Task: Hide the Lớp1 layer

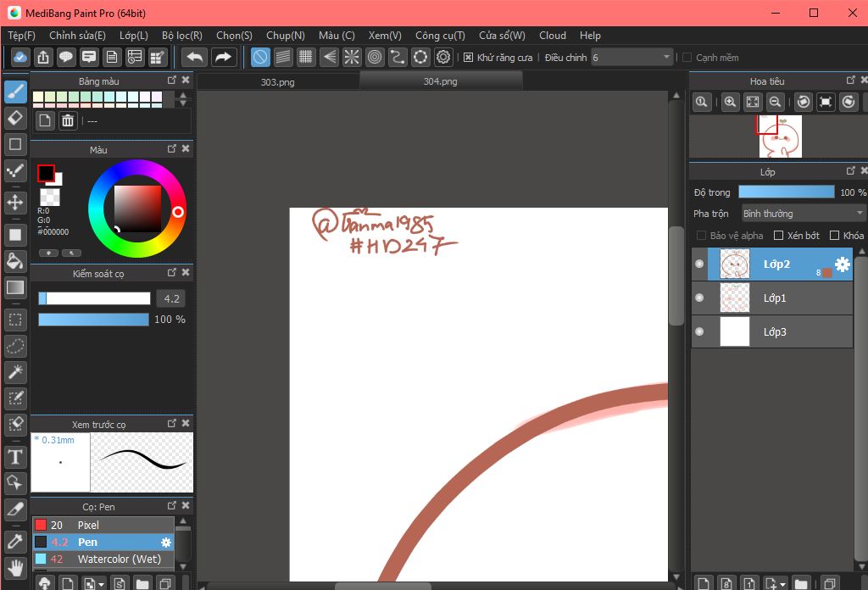Action: click(699, 298)
